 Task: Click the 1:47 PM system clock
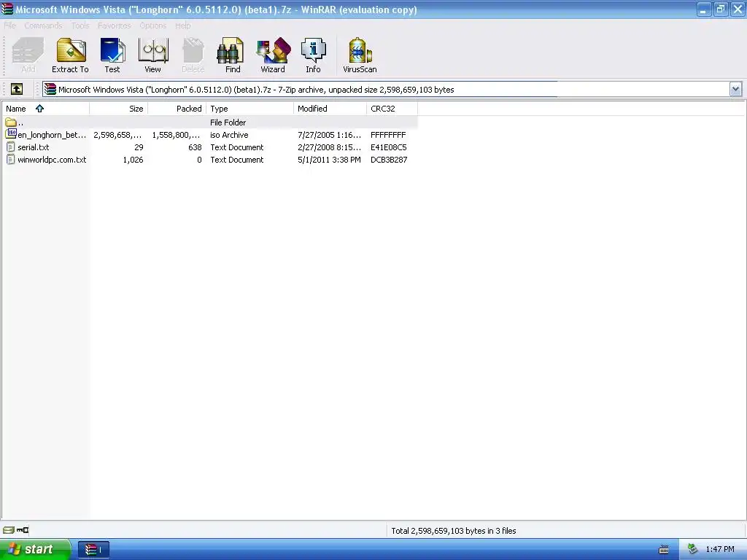pyautogui.click(x=720, y=549)
